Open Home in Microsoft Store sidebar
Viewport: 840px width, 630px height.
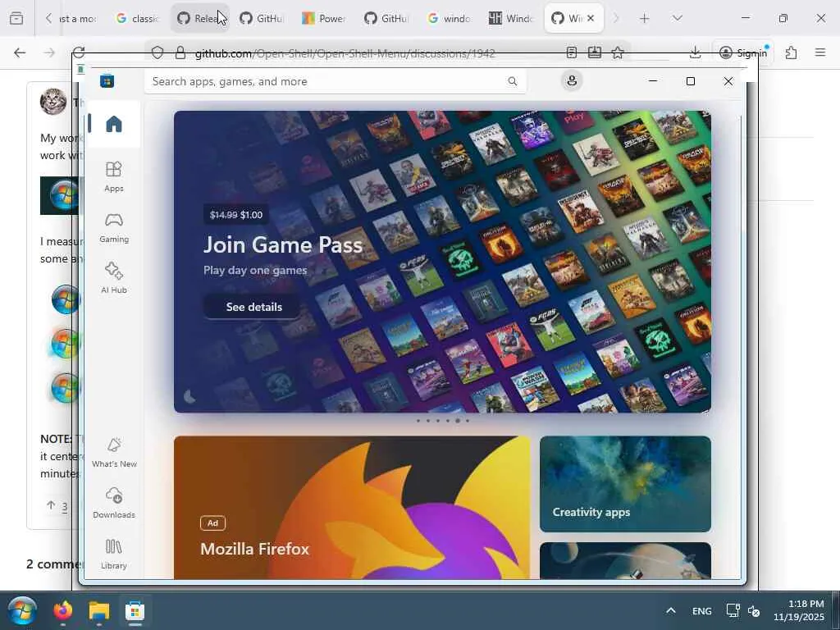113,124
